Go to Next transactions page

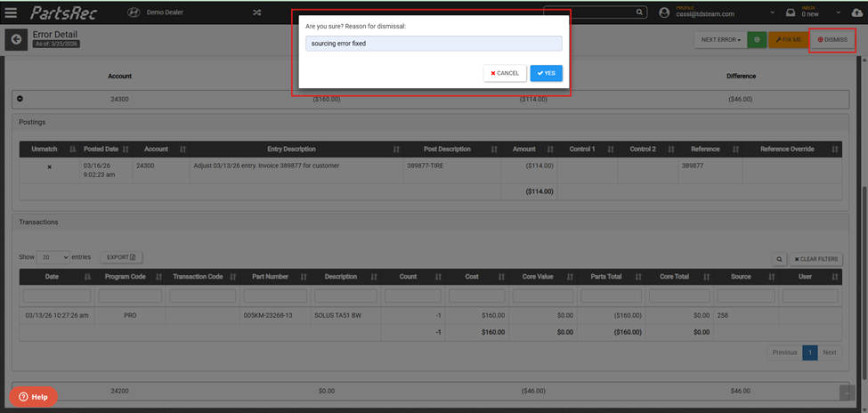click(829, 352)
